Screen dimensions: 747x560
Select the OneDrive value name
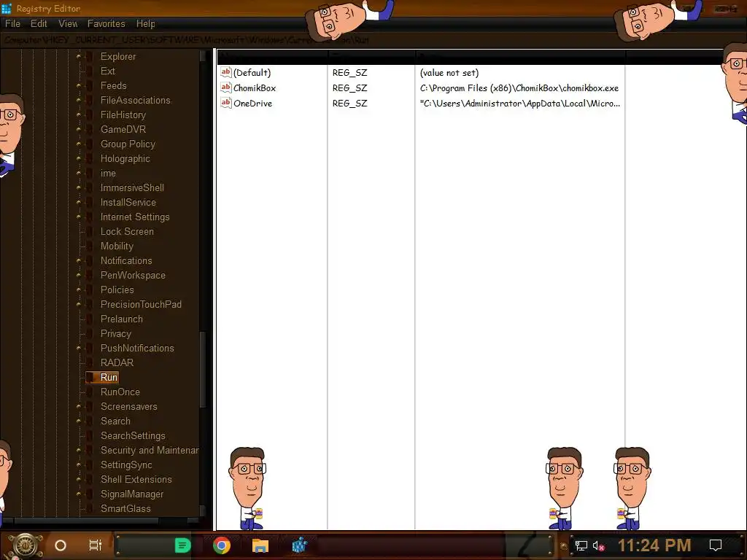click(252, 104)
